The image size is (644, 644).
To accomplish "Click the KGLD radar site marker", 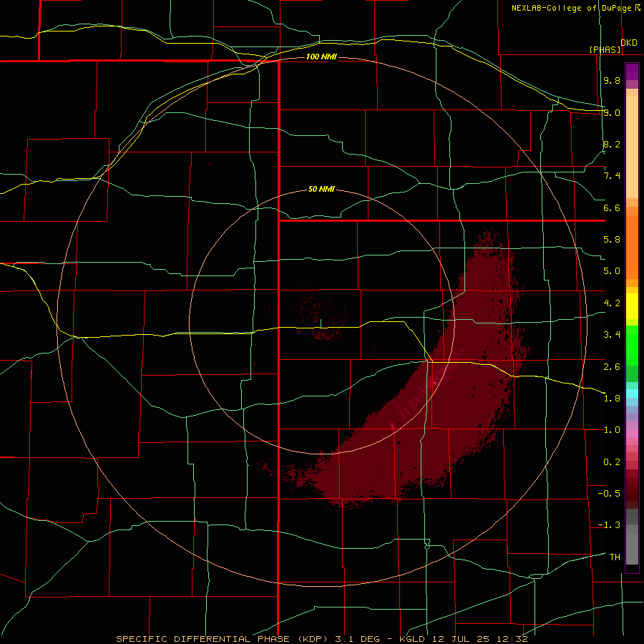I will tap(321, 323).
